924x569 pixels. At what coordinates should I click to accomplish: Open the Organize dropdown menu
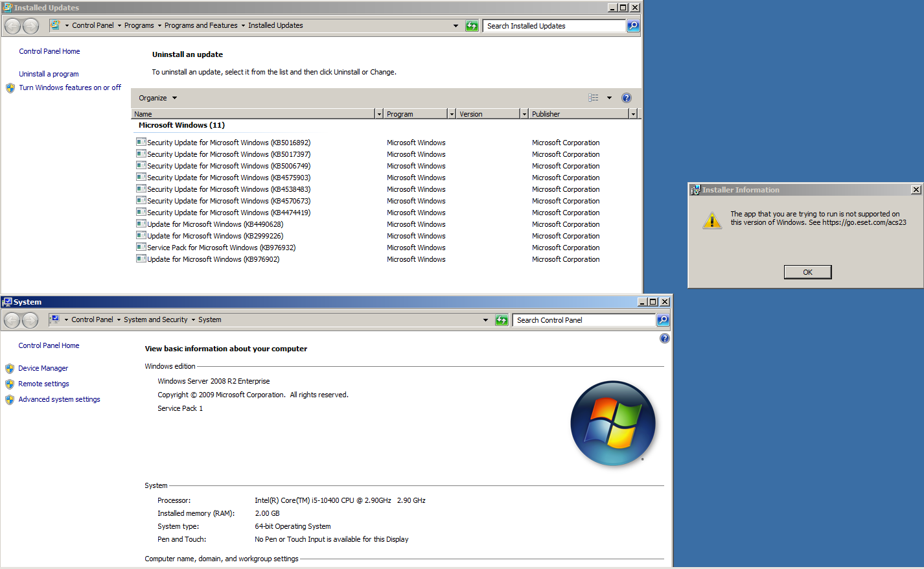[x=157, y=98]
